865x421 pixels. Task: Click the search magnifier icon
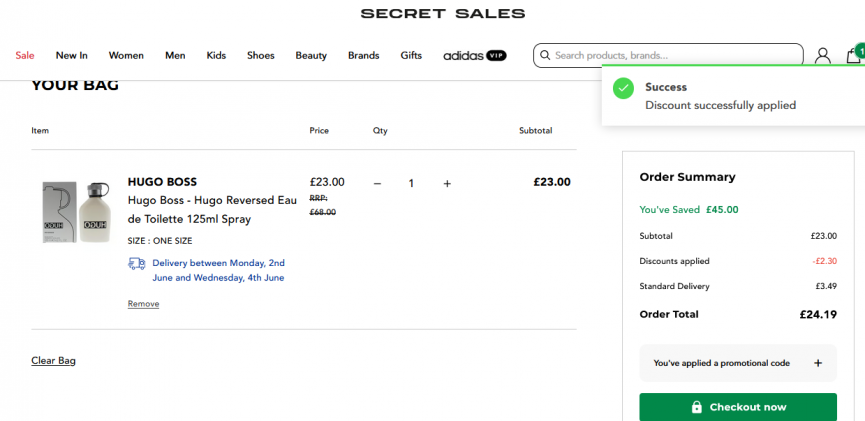click(x=545, y=56)
